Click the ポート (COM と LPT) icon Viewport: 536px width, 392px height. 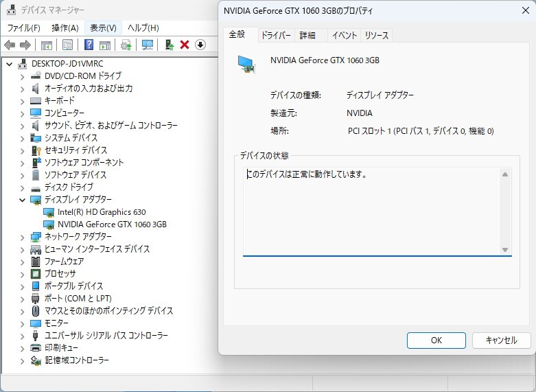tap(36, 298)
